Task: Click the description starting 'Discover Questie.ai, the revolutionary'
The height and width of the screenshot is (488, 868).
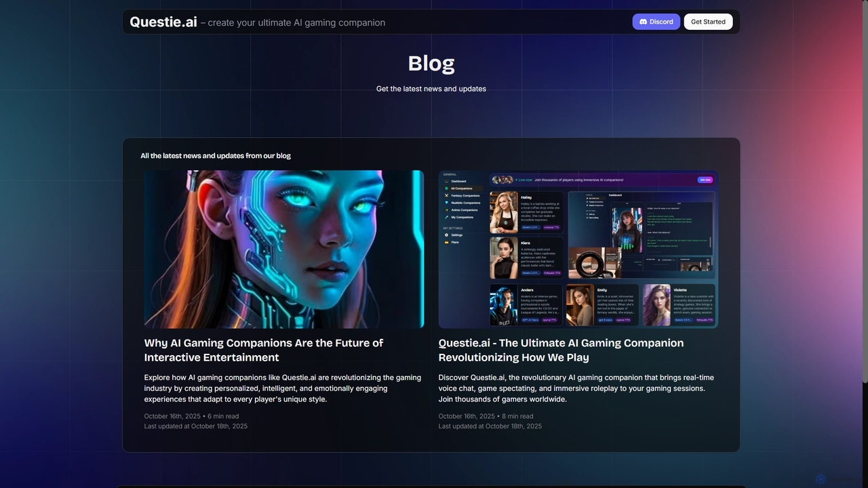Action: 576,388
